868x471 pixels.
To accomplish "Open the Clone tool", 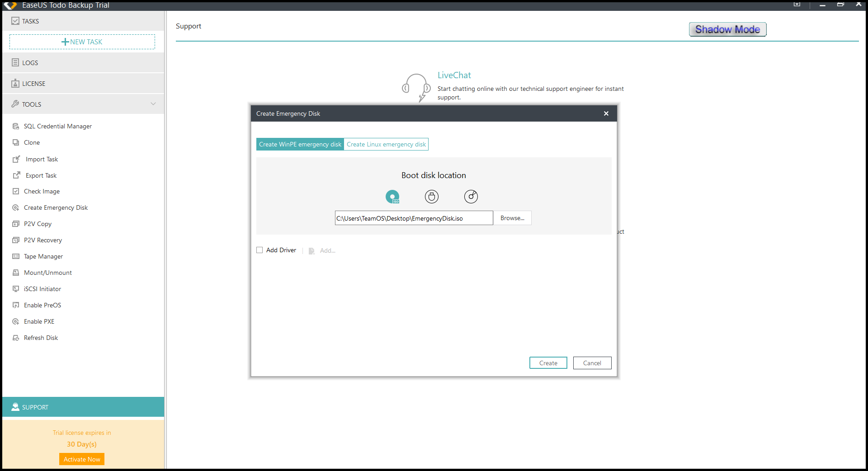I will tap(32, 142).
